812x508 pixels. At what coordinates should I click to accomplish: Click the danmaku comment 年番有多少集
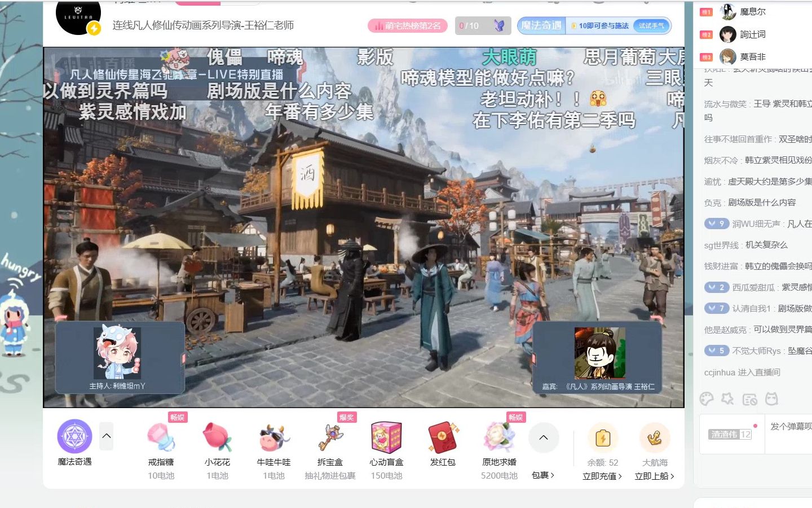319,112
